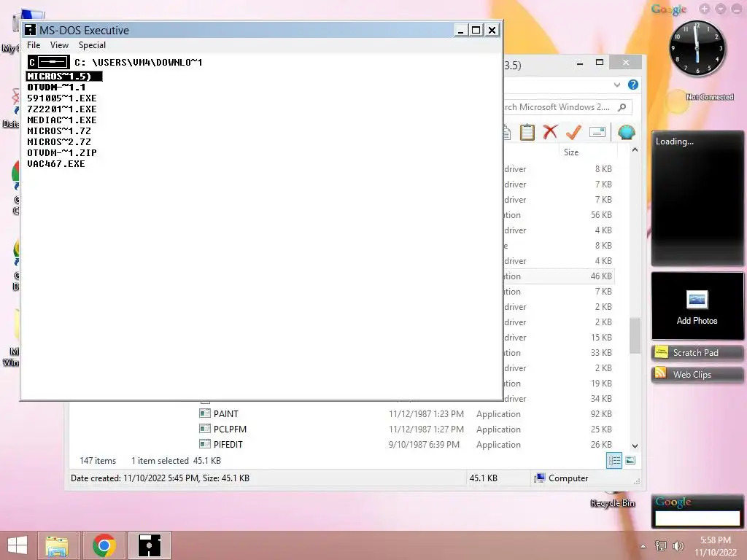Select the file 722201~1.EXE
This screenshot has width=747, height=560.
[x=62, y=109]
